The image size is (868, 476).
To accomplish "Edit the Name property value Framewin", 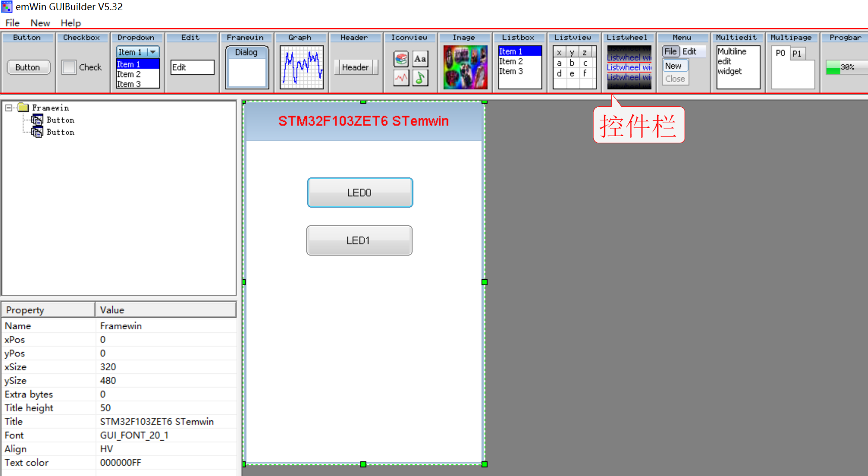I will pyautogui.click(x=166, y=326).
